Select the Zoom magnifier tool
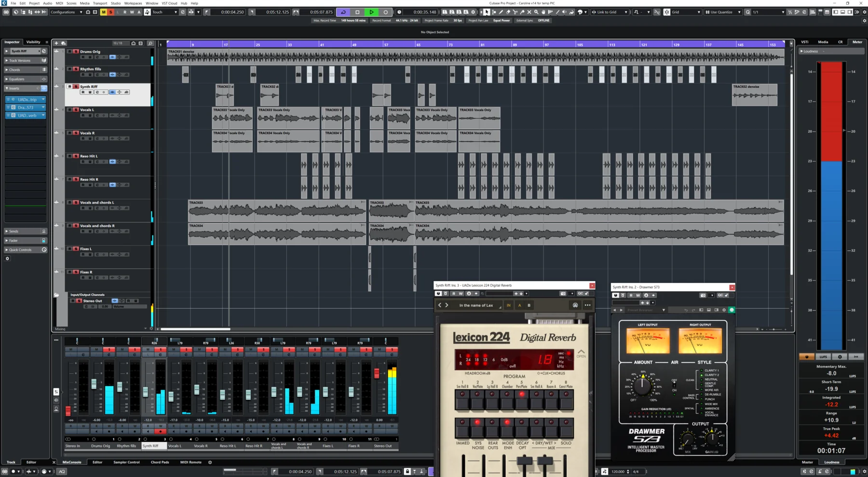The width and height of the screenshot is (868, 477). pos(536,12)
